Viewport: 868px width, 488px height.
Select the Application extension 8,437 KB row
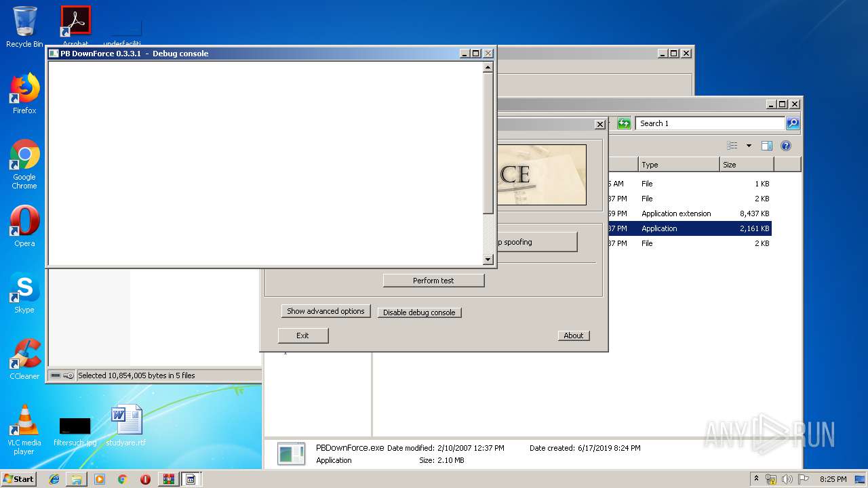tap(689, 213)
